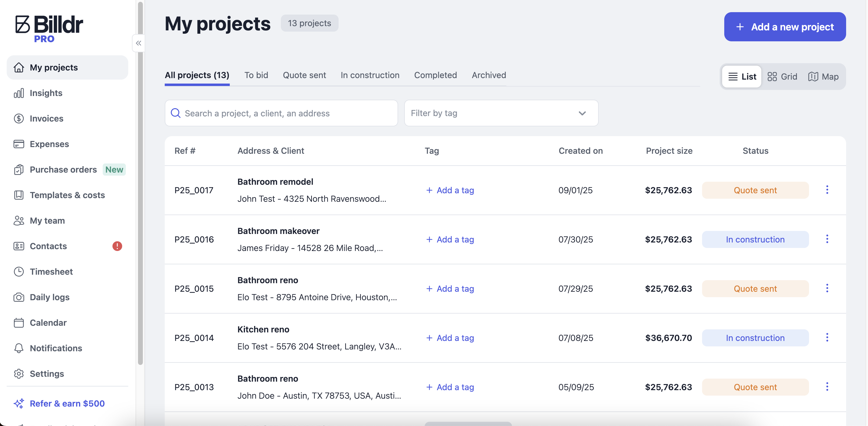Open Insights via its bar chart icon
868x426 pixels.
[x=19, y=93]
